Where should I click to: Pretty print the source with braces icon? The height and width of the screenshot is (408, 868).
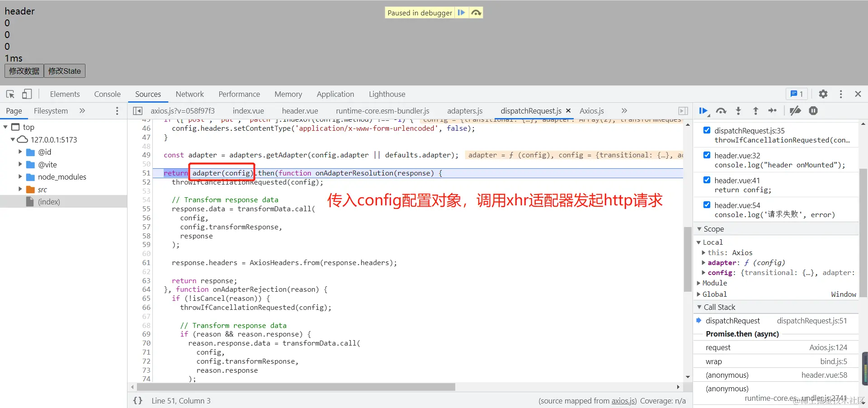(138, 401)
